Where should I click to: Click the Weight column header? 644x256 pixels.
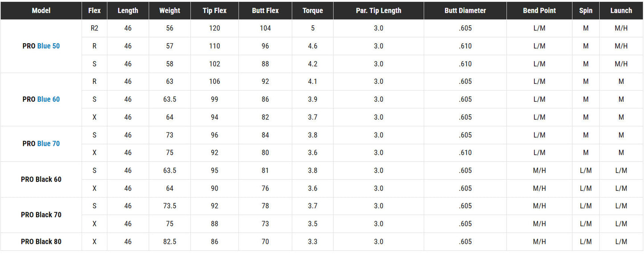point(170,10)
